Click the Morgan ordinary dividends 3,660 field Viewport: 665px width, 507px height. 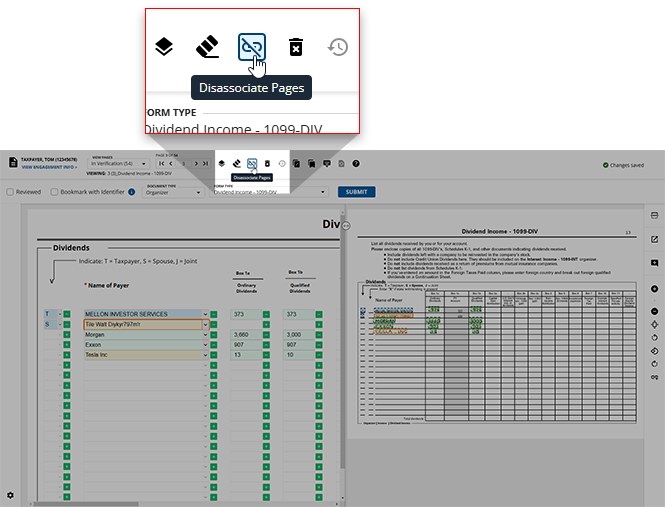(x=246, y=334)
